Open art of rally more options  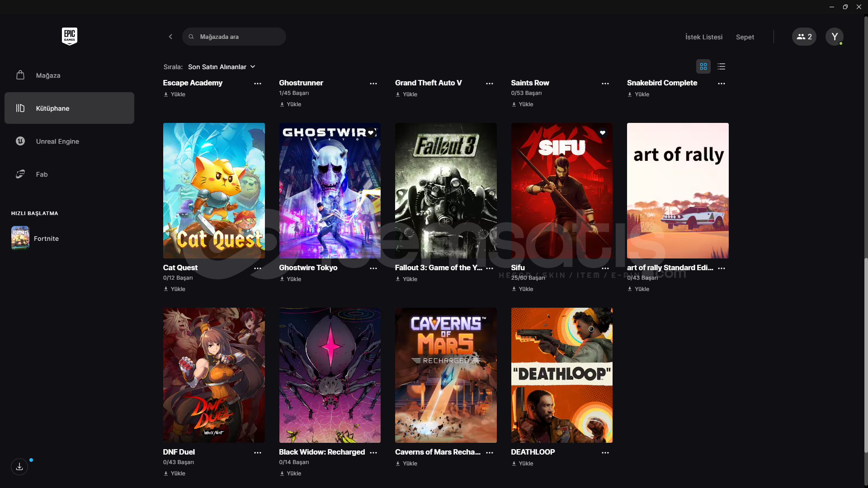722,268
